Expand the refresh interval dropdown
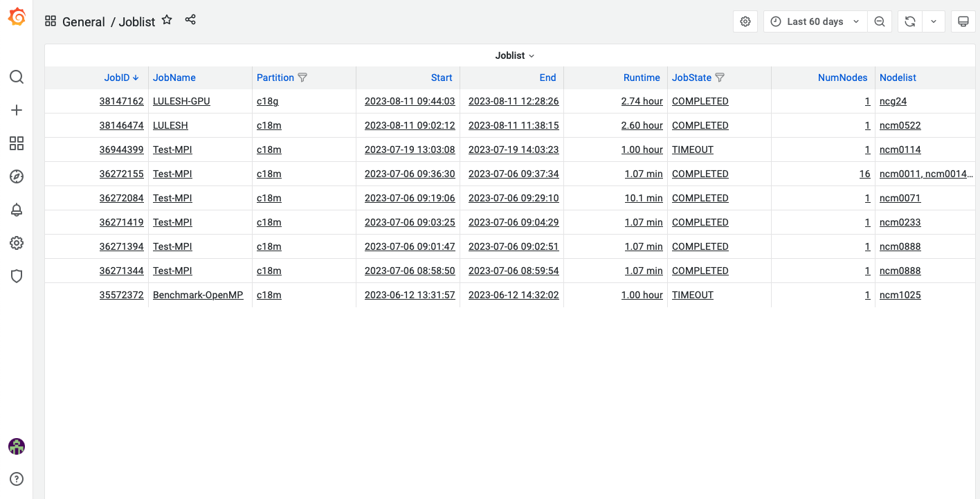Image resolution: width=980 pixels, height=499 pixels. pos(934,21)
